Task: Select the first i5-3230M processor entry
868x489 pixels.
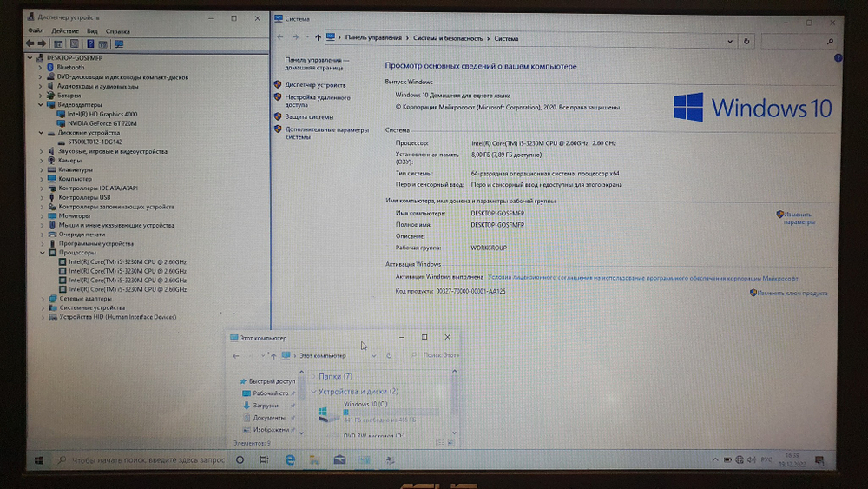Action: [128, 262]
